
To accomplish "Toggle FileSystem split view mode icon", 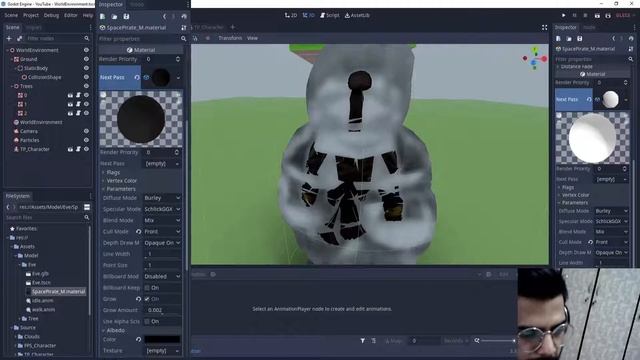I will tap(87, 207).
